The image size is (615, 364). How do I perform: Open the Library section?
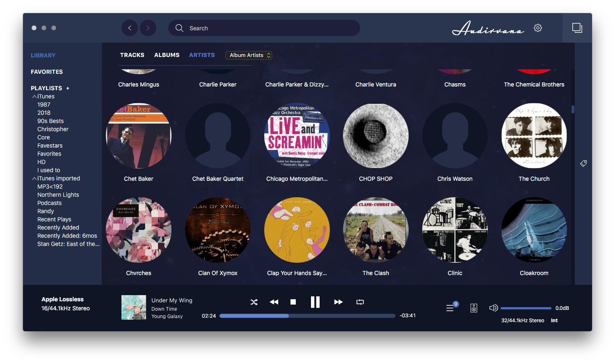point(43,55)
